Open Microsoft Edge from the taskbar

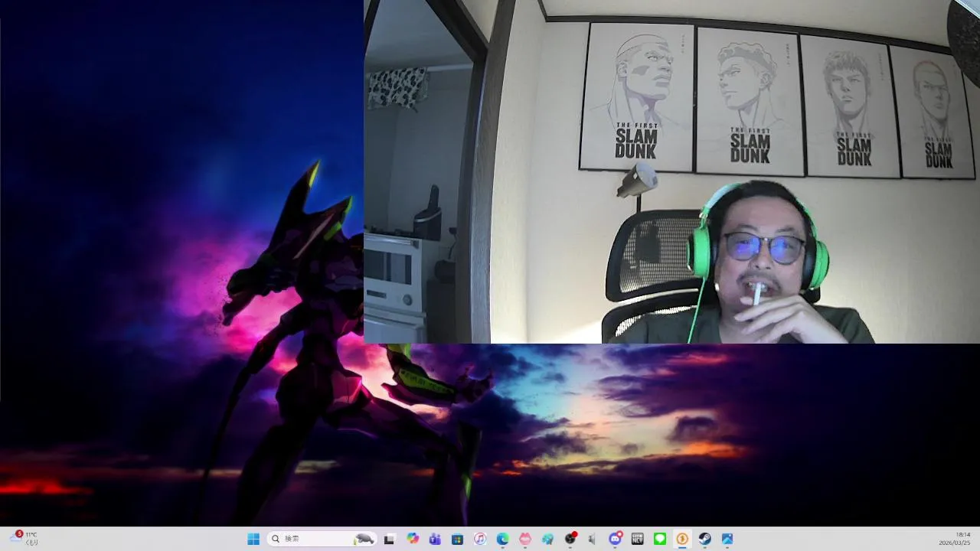pos(502,539)
